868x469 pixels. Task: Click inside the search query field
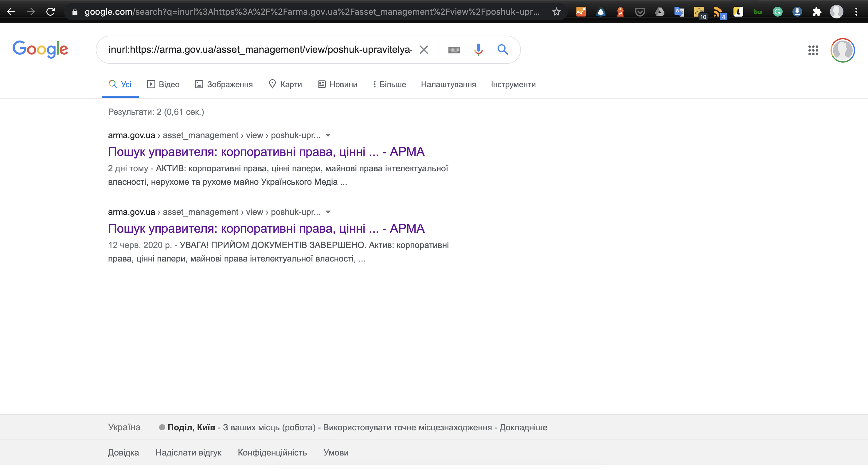pyautogui.click(x=260, y=50)
